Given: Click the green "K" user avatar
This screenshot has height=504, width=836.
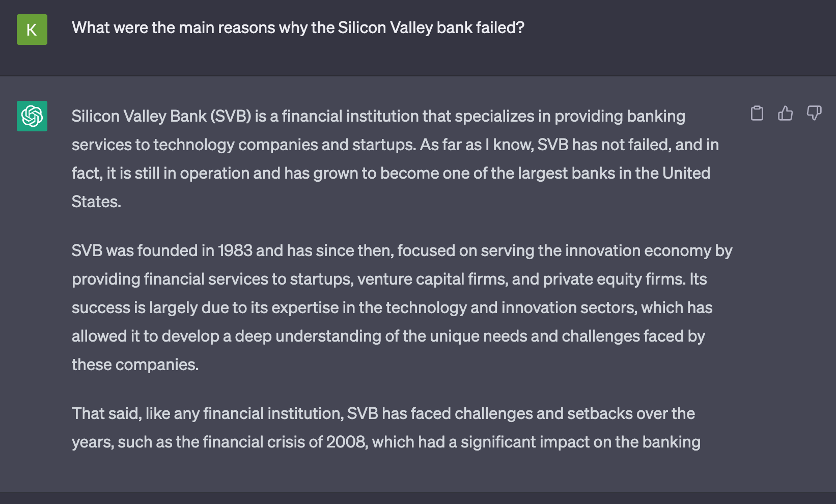Looking at the screenshot, I should click(32, 30).
